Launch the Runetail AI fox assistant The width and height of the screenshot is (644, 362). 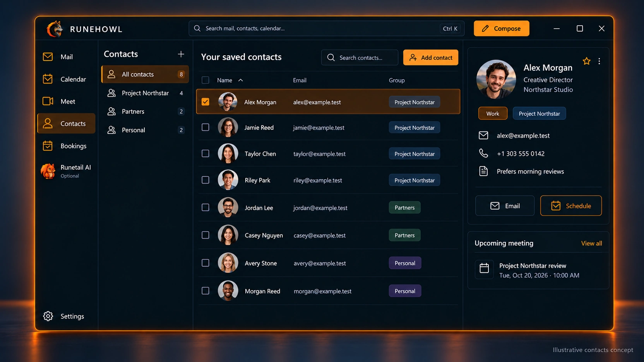pyautogui.click(x=66, y=171)
